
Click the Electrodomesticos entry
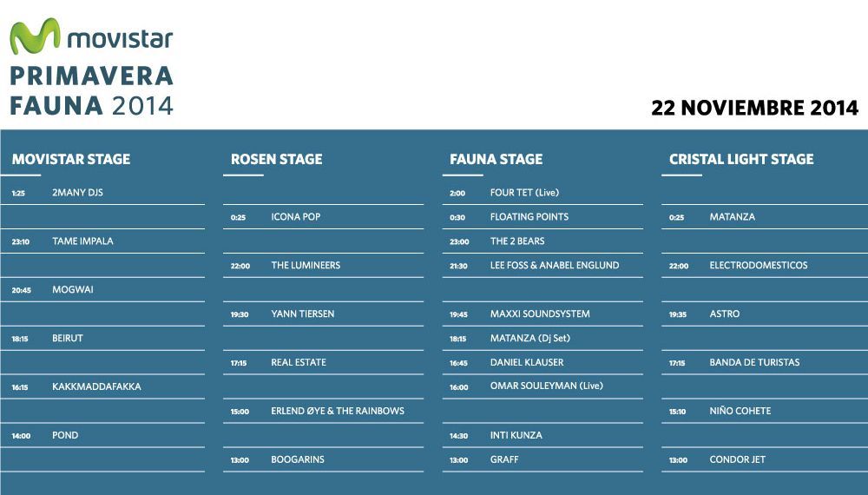coord(758,266)
